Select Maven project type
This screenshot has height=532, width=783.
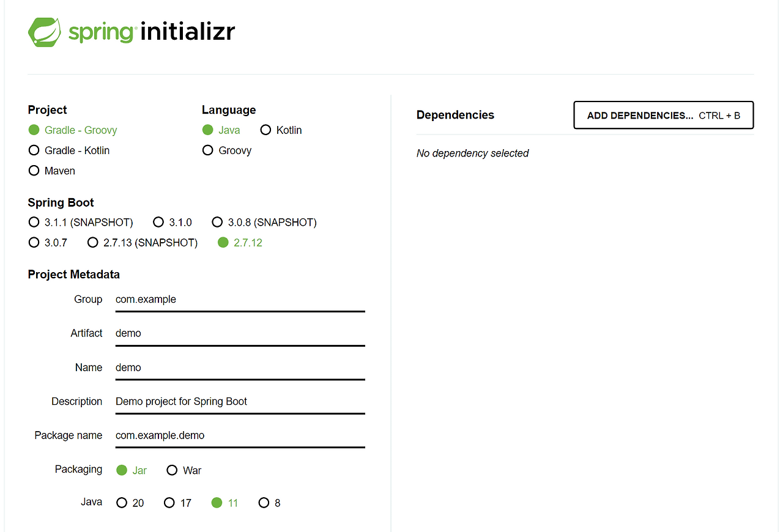click(x=34, y=171)
